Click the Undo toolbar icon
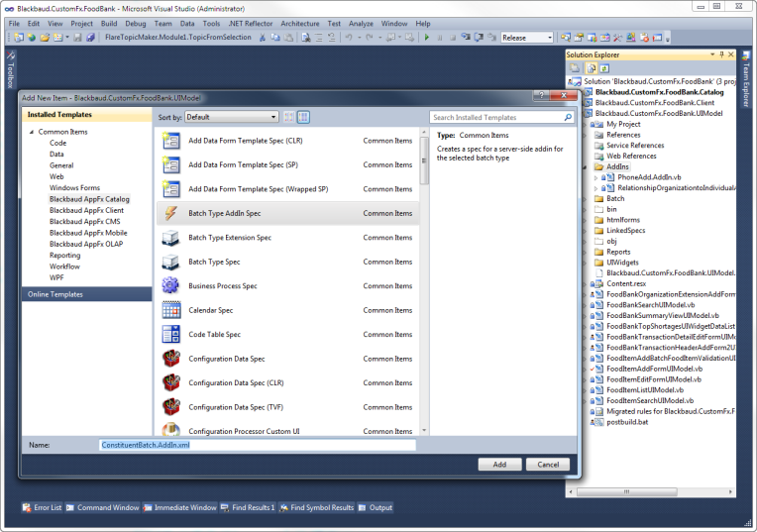The height and width of the screenshot is (532, 757). click(x=349, y=38)
